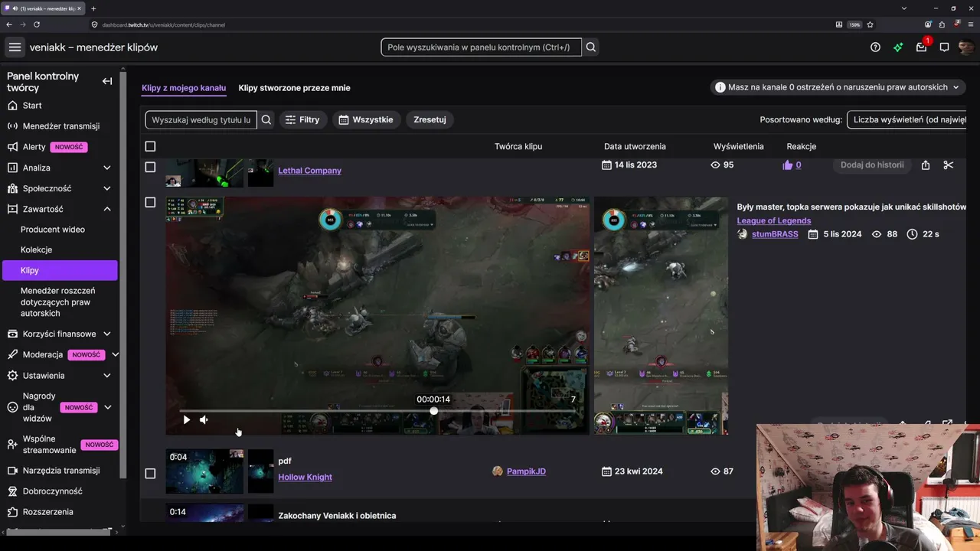List all browser tabs with the chevron
980x551 pixels.
click(x=904, y=8)
